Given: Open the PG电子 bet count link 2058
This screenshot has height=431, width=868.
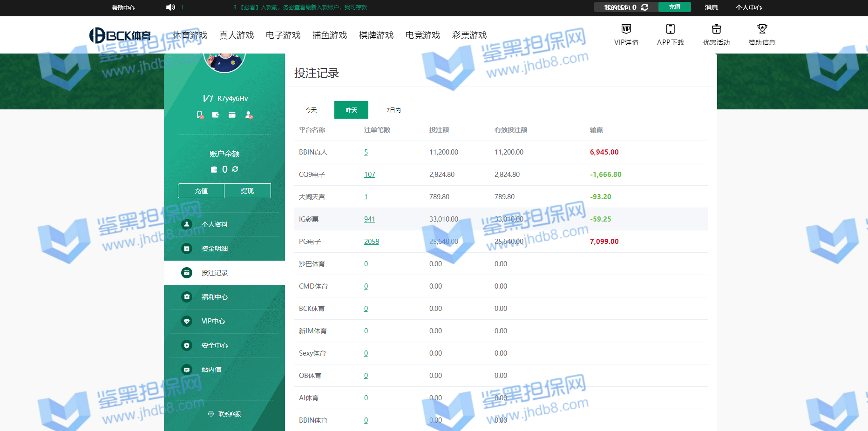Looking at the screenshot, I should (x=371, y=242).
